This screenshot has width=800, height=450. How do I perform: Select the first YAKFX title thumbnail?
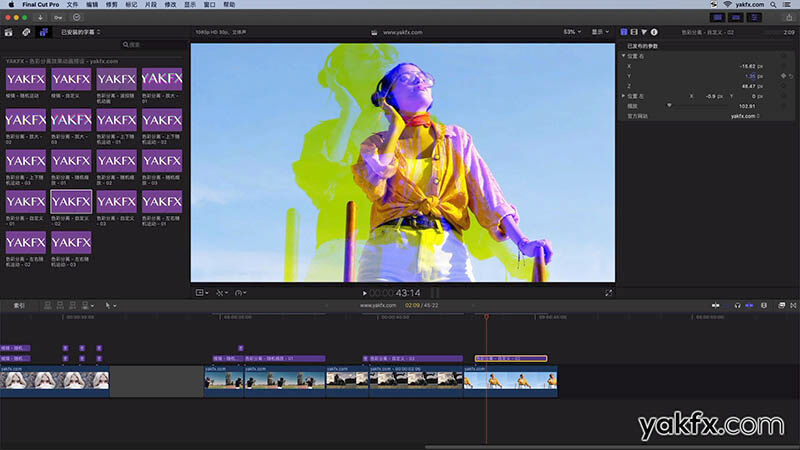point(26,79)
